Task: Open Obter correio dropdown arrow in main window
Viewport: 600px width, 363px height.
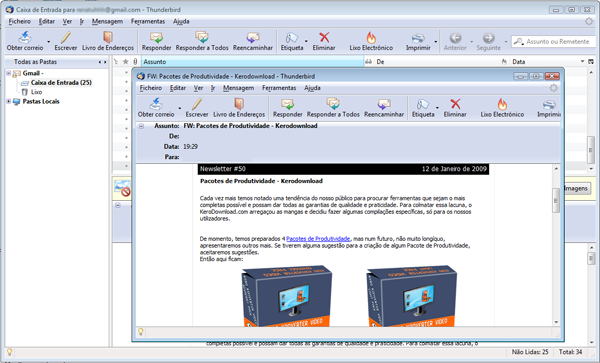Action: 49,41
